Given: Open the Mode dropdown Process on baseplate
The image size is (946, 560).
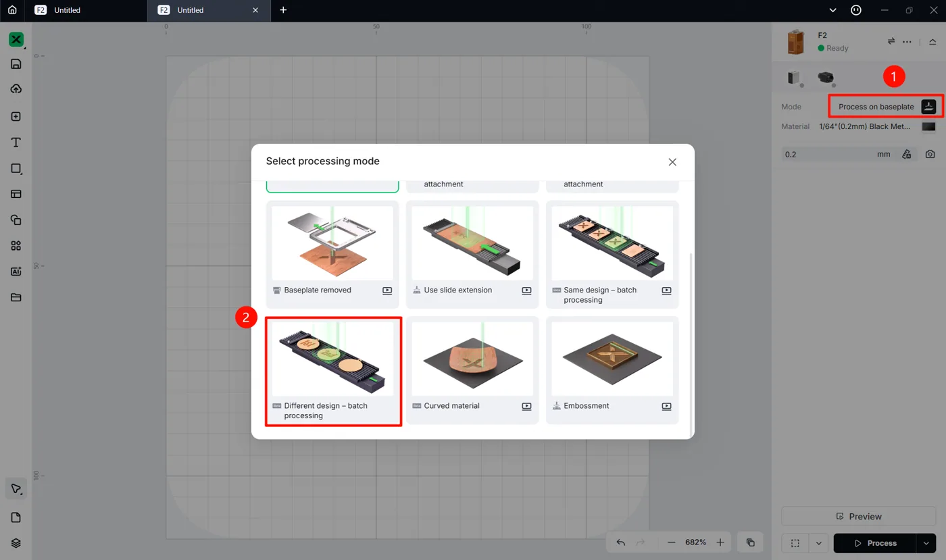Looking at the screenshot, I should [886, 107].
